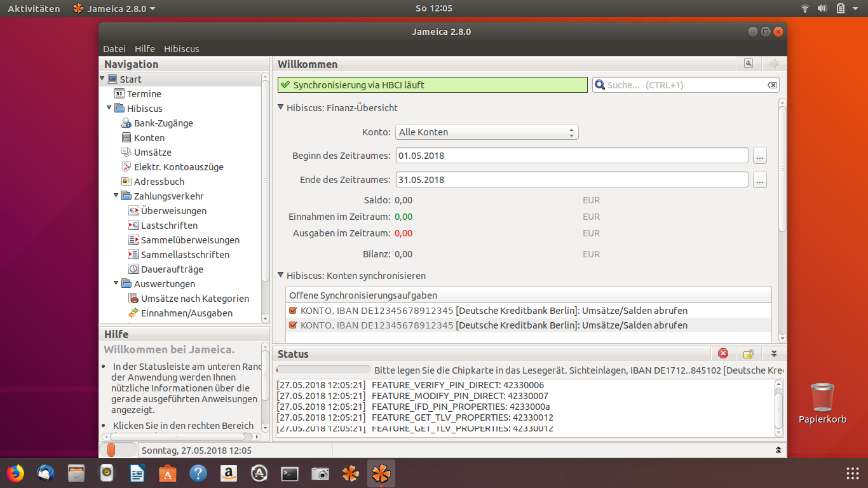Collapse the Hibiscus: Konten synchronisieren section
This screenshot has height=488, width=868.
coord(281,276)
